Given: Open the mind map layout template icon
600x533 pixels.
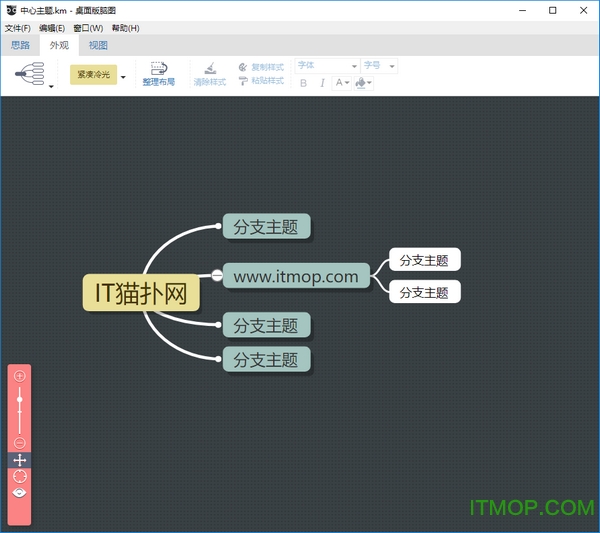Looking at the screenshot, I should coord(30,73).
